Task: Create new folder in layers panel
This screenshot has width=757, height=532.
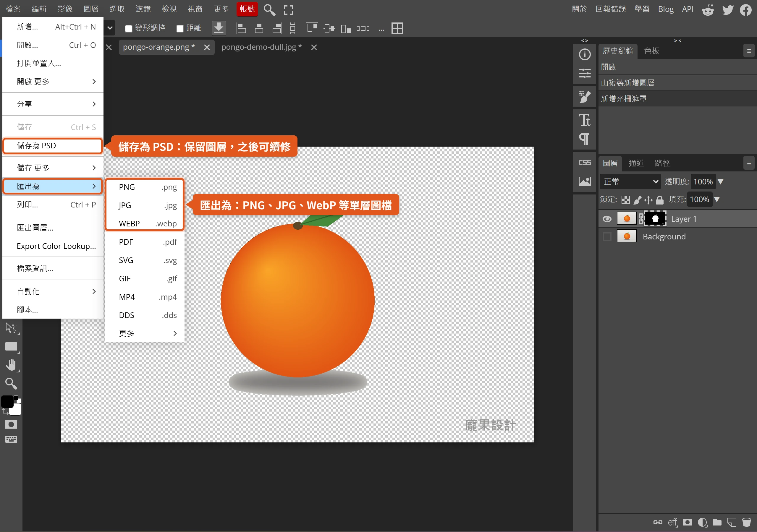Action: [717, 523]
